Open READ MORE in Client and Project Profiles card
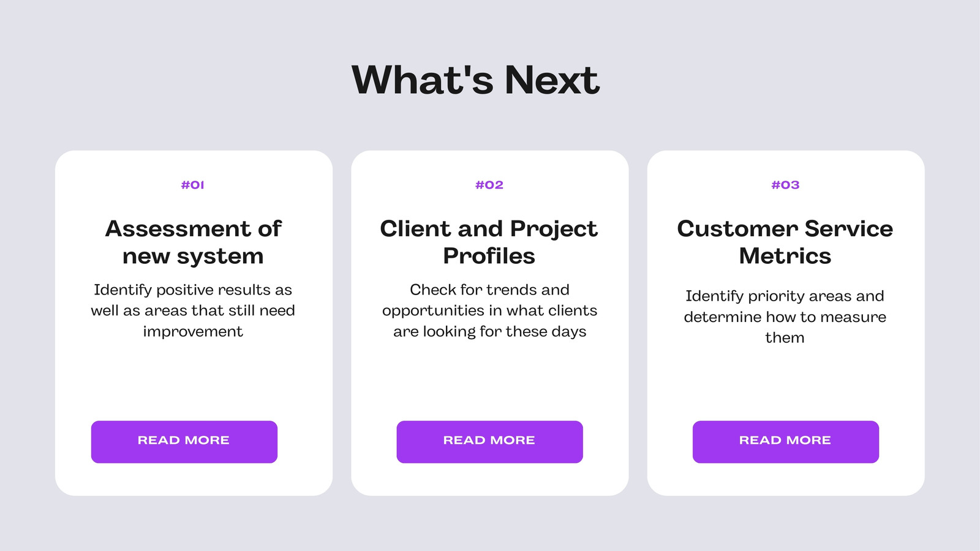Screen dimensions: 980x551 click(x=489, y=441)
